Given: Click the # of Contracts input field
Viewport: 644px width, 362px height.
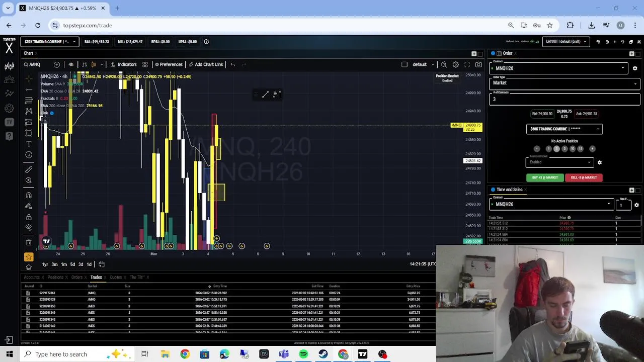Looking at the screenshot, I should coord(565,99).
